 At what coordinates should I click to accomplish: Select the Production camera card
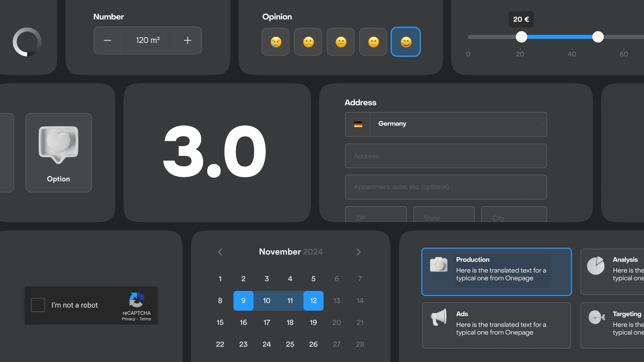[496, 271]
